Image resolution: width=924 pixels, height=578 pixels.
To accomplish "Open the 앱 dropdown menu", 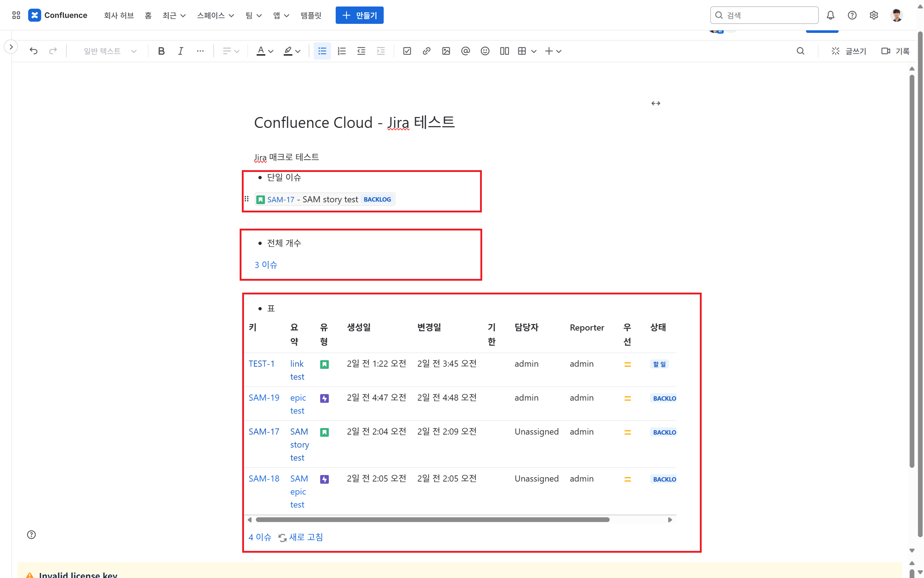I will 281,15.
